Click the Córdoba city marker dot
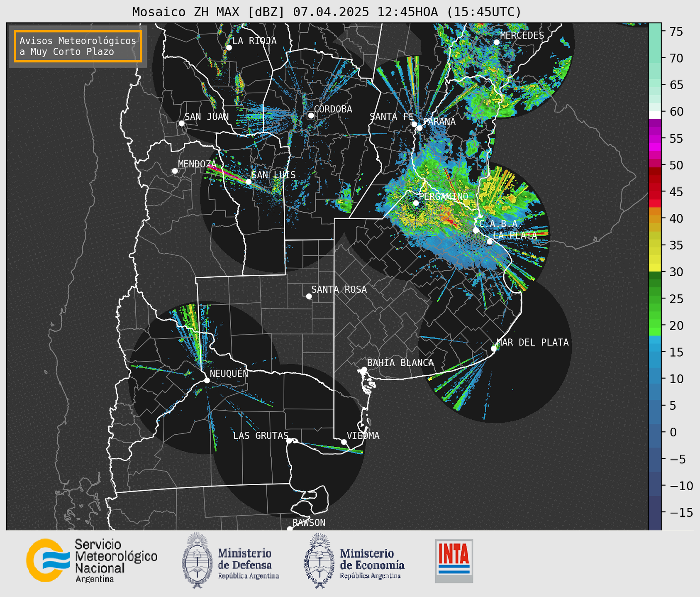Image resolution: width=700 pixels, height=597 pixels. click(x=311, y=115)
